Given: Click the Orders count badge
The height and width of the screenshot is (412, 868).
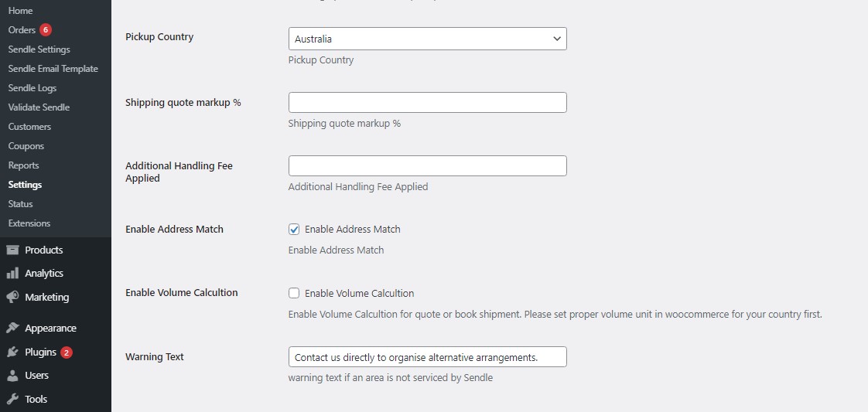Looking at the screenshot, I should 46,30.
